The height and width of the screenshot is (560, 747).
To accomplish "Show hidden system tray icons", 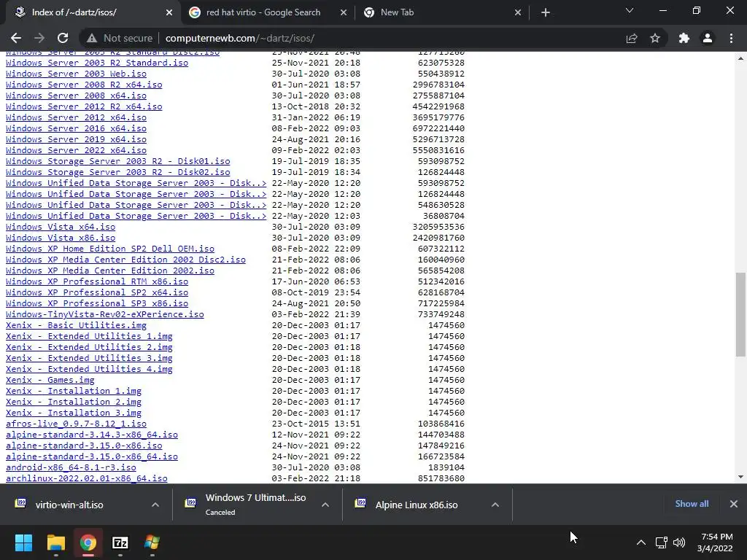I will [641, 542].
